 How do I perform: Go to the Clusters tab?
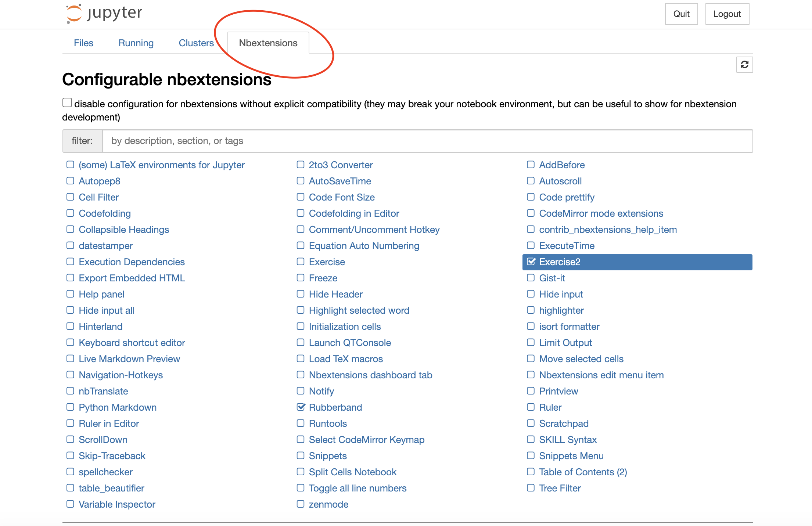click(x=196, y=43)
